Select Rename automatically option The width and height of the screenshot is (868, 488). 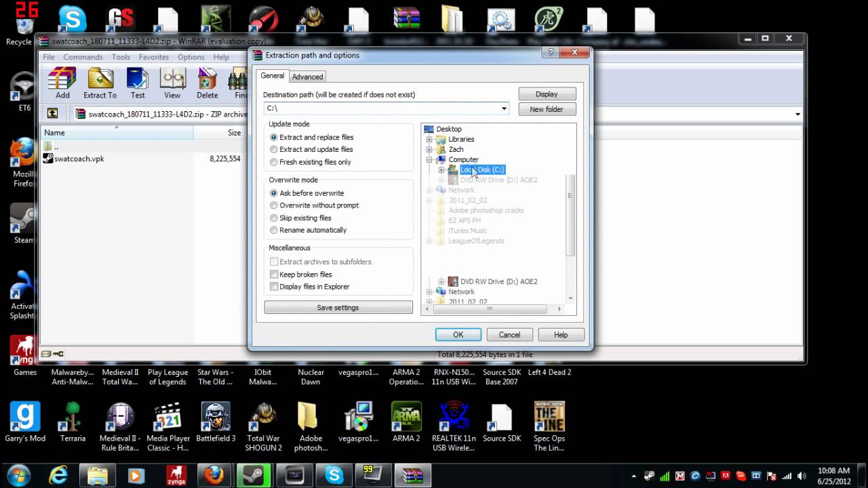pos(309,230)
